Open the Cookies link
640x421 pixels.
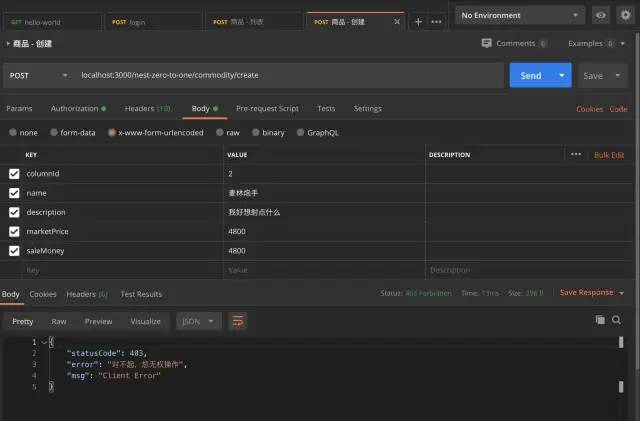pos(589,109)
